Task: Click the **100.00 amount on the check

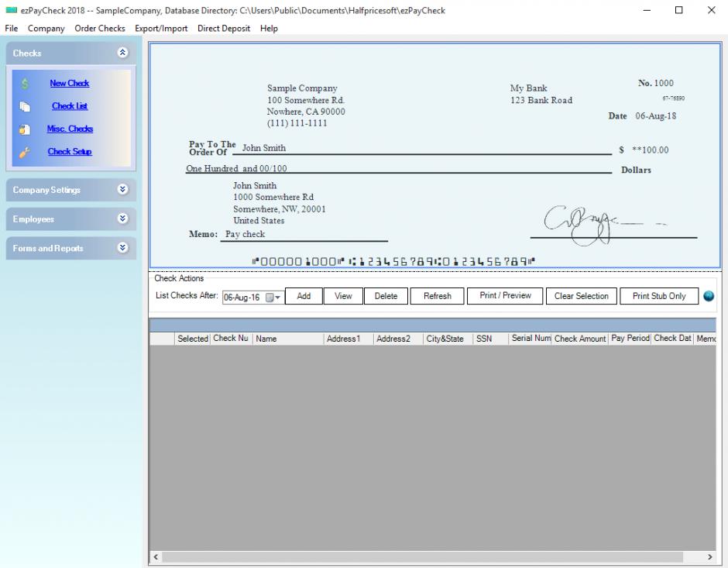Action: [x=651, y=150]
